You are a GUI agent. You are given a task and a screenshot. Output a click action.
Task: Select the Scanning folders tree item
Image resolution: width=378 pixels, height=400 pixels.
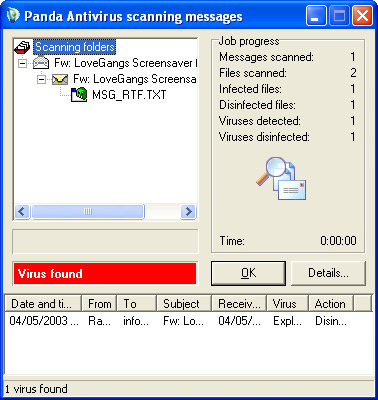[75, 47]
